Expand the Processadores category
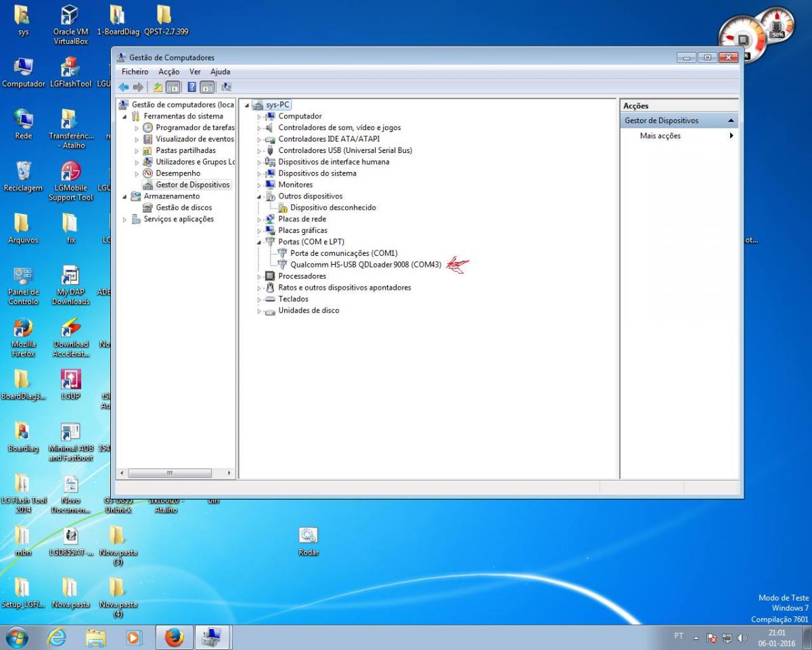This screenshot has height=650, width=812. pyautogui.click(x=259, y=276)
